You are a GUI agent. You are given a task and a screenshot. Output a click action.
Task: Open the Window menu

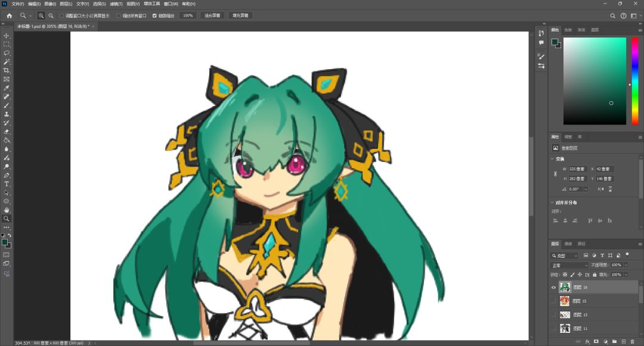171,4
